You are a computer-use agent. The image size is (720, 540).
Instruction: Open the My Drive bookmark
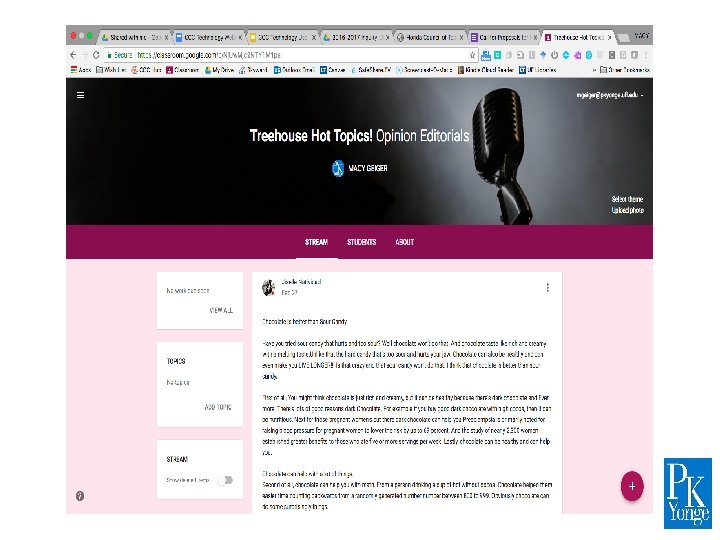point(219,70)
